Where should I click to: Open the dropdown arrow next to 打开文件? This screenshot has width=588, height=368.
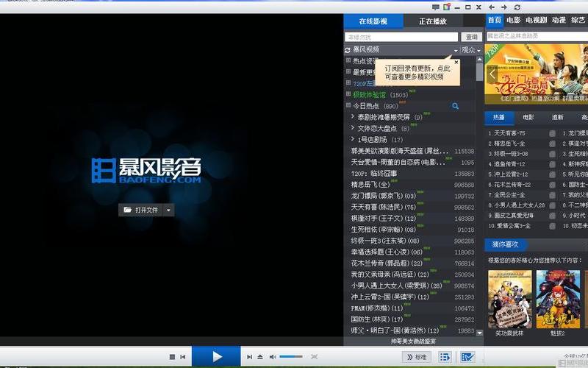(168, 210)
